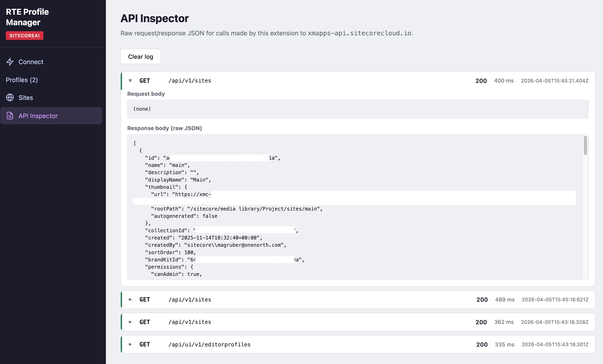Open the Connect sidebar section

pyautogui.click(x=31, y=62)
